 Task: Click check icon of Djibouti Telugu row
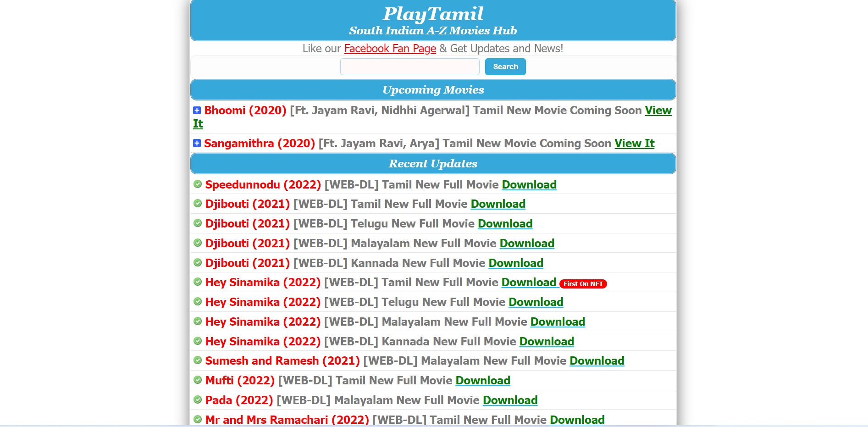click(x=198, y=223)
